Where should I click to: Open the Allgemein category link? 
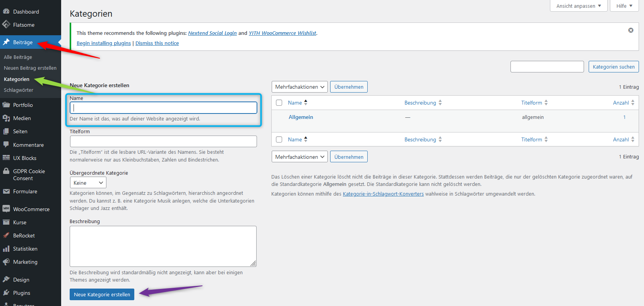pos(301,117)
